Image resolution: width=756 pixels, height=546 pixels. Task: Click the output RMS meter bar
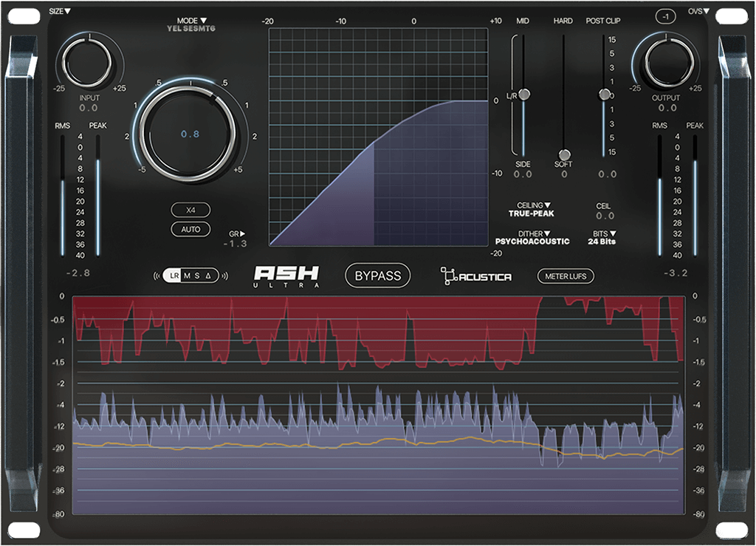tap(659, 195)
